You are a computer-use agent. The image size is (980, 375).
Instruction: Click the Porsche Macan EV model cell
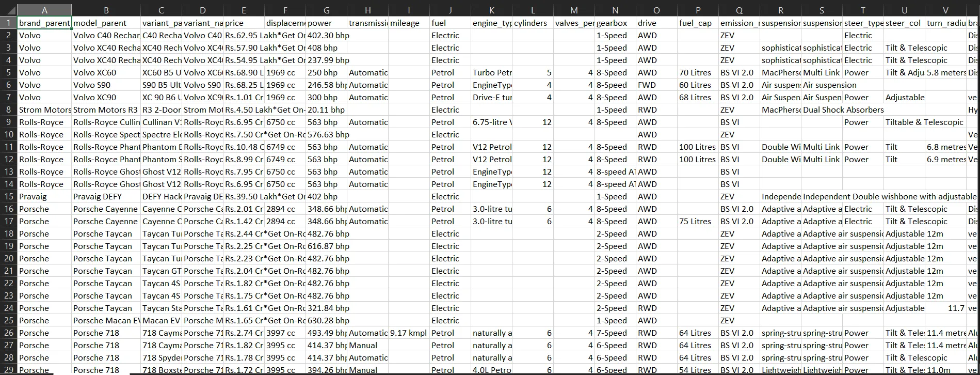(106, 320)
